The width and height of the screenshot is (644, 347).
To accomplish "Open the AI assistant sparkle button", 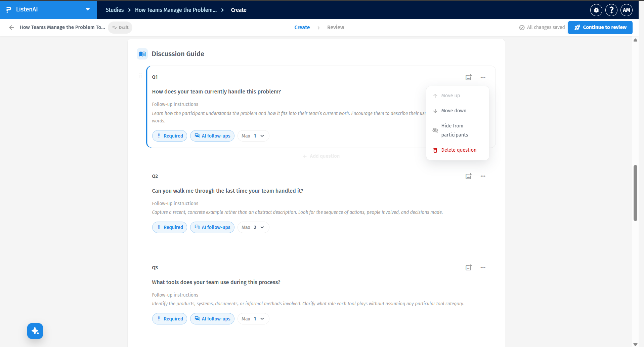I will coord(35,331).
